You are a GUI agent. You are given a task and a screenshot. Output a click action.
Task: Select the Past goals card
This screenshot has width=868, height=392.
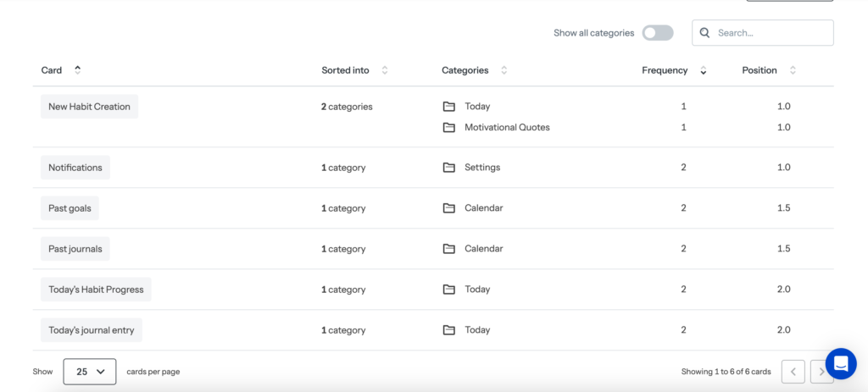coord(70,208)
